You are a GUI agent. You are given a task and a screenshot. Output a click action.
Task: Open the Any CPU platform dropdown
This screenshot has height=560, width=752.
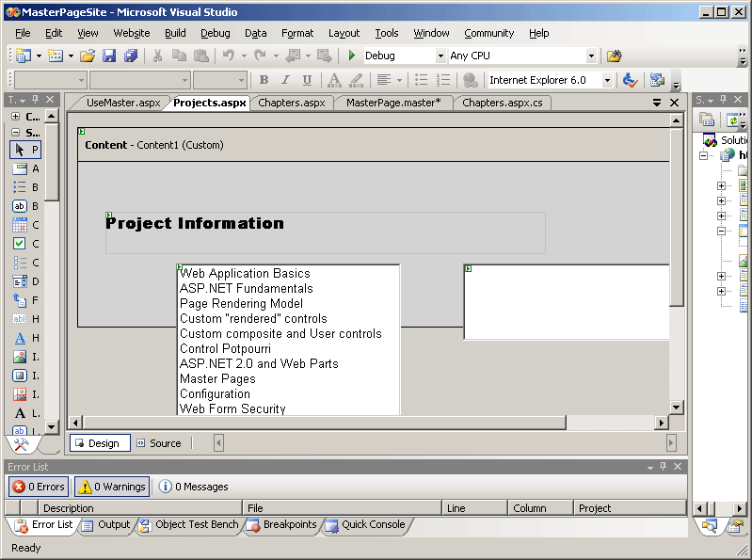coord(591,56)
